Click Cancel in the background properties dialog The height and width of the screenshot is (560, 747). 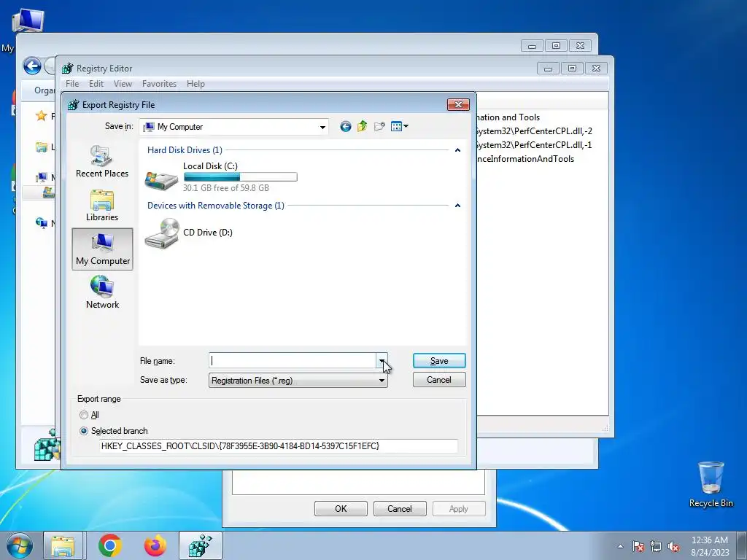click(399, 508)
